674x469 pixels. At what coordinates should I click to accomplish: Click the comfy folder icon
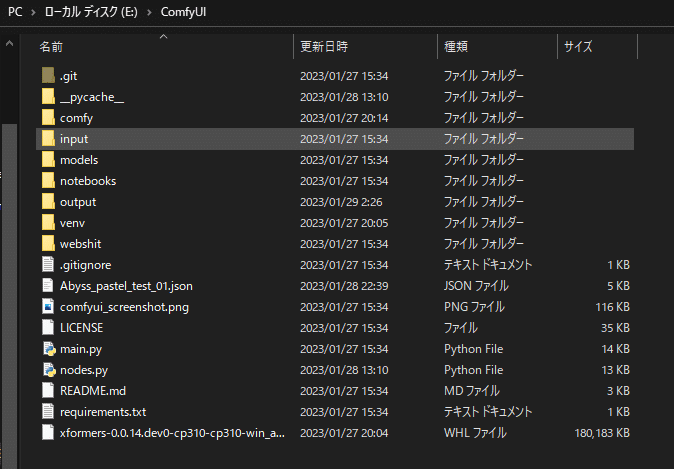click(x=48, y=118)
